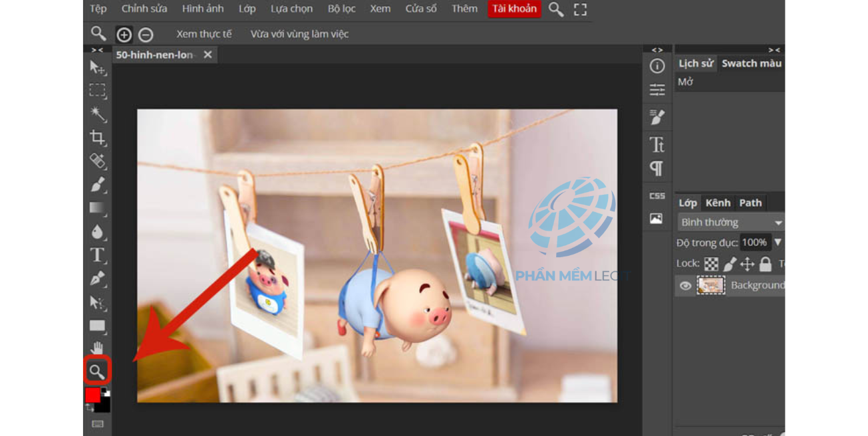Open the Properties sliders panel icon

(657, 90)
